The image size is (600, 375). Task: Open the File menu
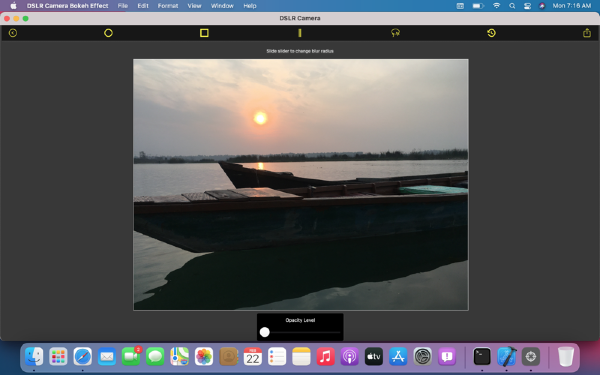point(123,6)
